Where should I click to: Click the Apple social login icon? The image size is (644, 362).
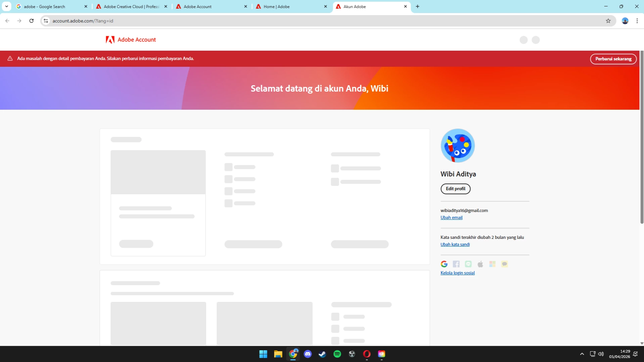480,264
